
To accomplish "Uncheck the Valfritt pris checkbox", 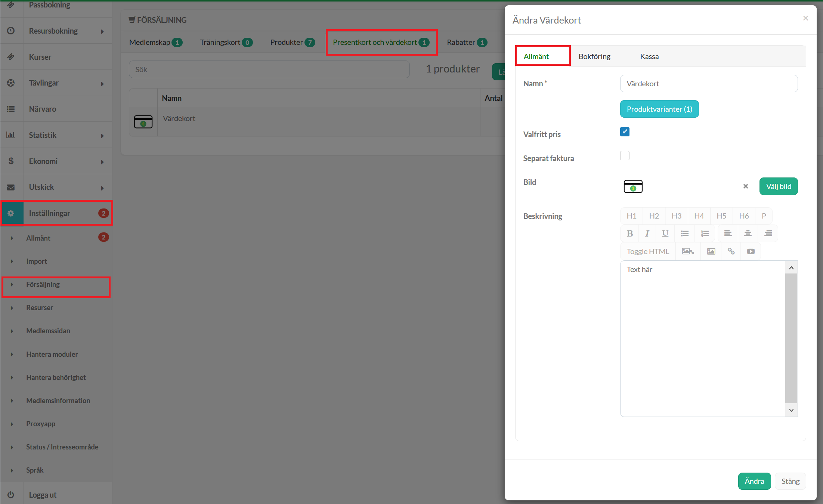I will (625, 132).
